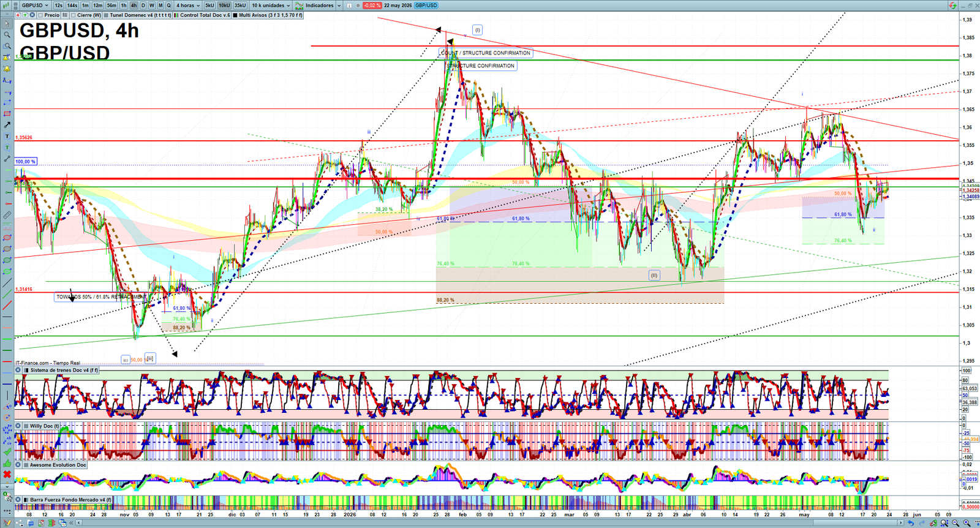Toggle the Cierre (W) checkbox
The width and height of the screenshot is (980, 528).
coord(73,15)
